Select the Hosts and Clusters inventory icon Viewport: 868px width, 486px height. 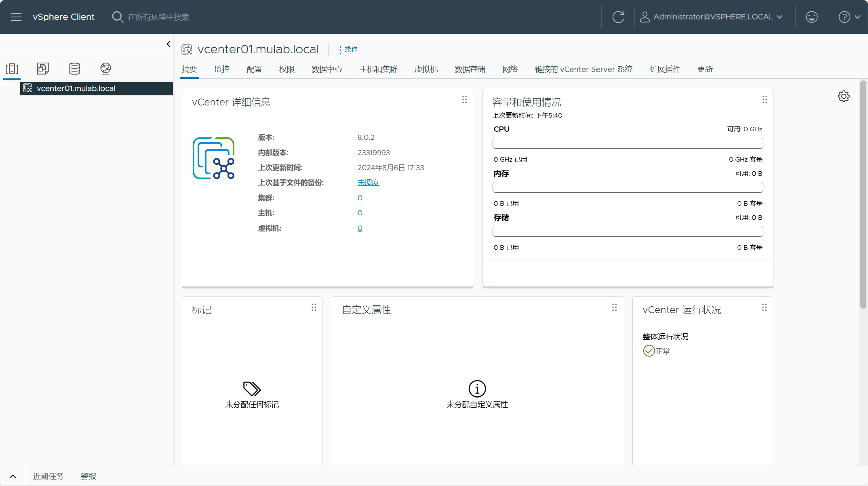12,68
